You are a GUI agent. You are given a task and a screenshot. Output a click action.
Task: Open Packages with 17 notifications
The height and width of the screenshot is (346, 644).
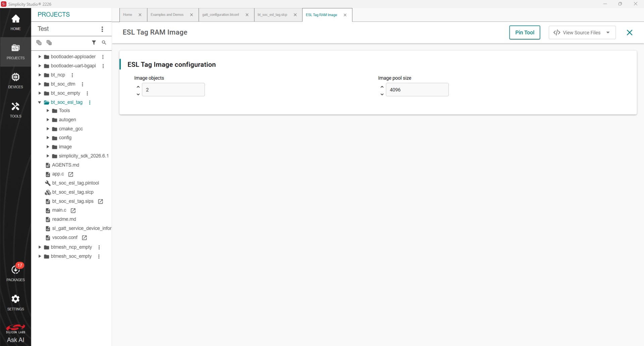click(15, 273)
